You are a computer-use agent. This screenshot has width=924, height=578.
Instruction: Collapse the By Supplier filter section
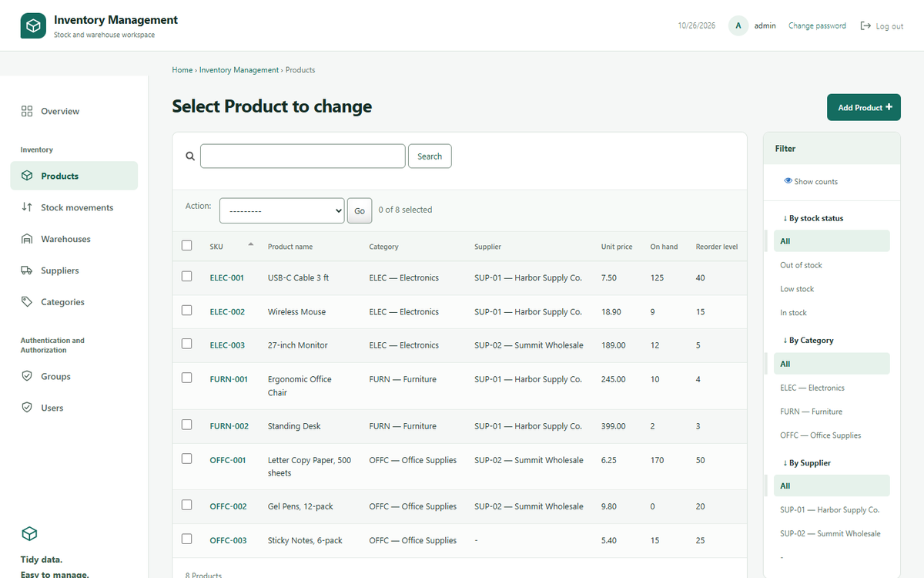click(807, 462)
